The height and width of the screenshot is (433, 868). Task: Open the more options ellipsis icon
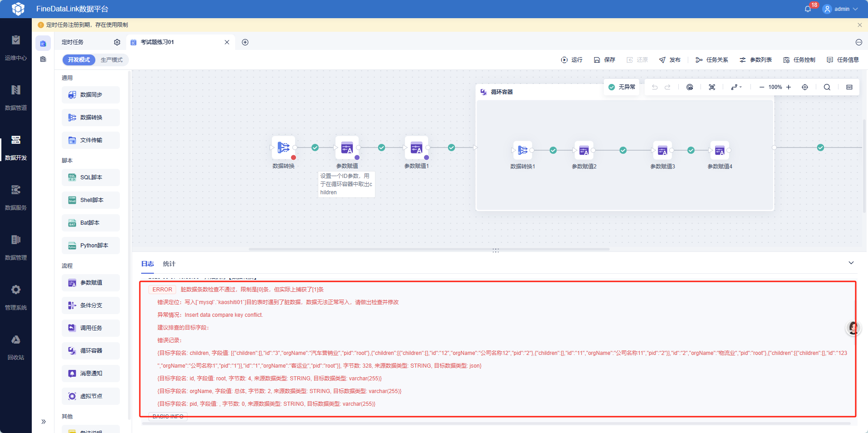click(x=859, y=42)
